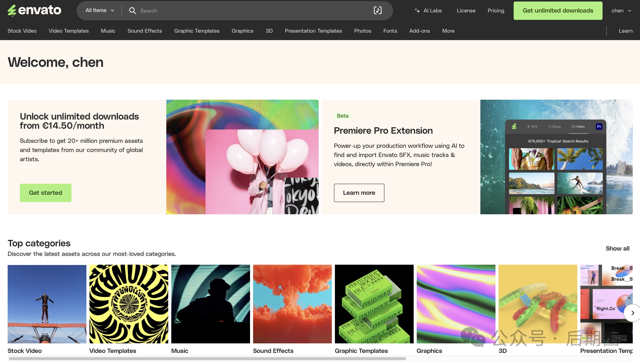Click the Get started button

[x=45, y=193]
